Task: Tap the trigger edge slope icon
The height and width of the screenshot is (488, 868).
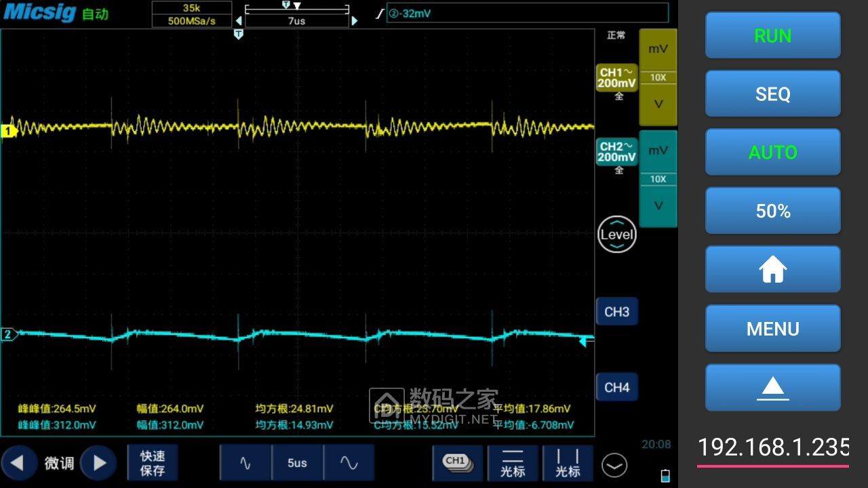Action: (x=380, y=13)
